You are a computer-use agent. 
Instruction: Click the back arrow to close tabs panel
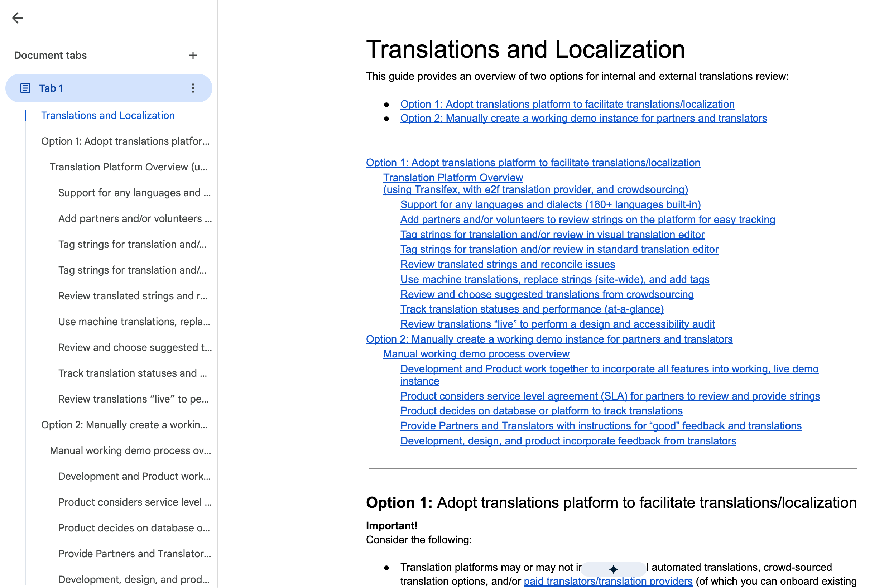17,18
